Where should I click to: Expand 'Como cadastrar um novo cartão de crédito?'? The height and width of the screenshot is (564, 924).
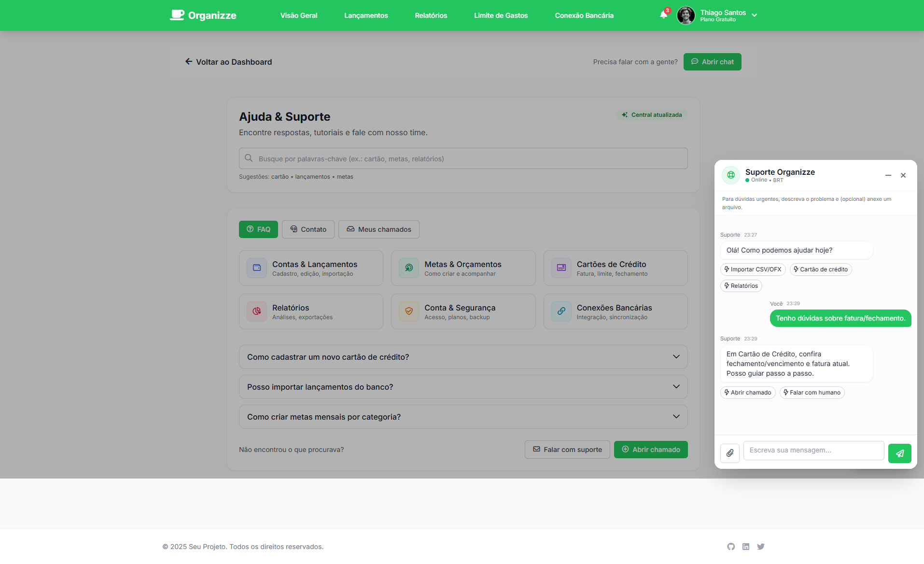463,357
